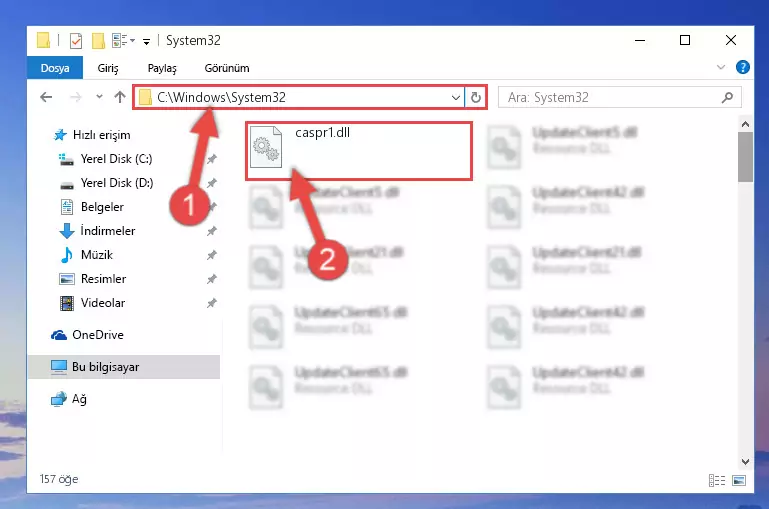The width and height of the screenshot is (769, 509).
Task: Click the Properties checkmark icon in title bar
Action: [76, 41]
